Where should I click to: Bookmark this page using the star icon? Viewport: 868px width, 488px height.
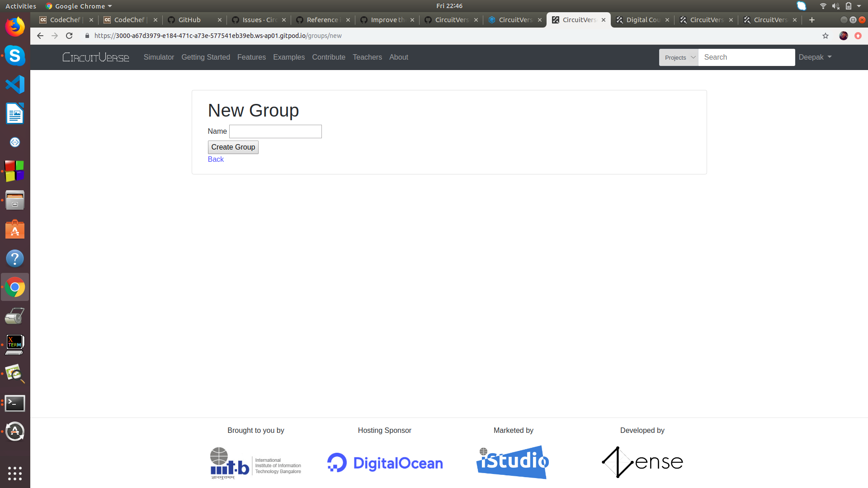pyautogui.click(x=825, y=36)
